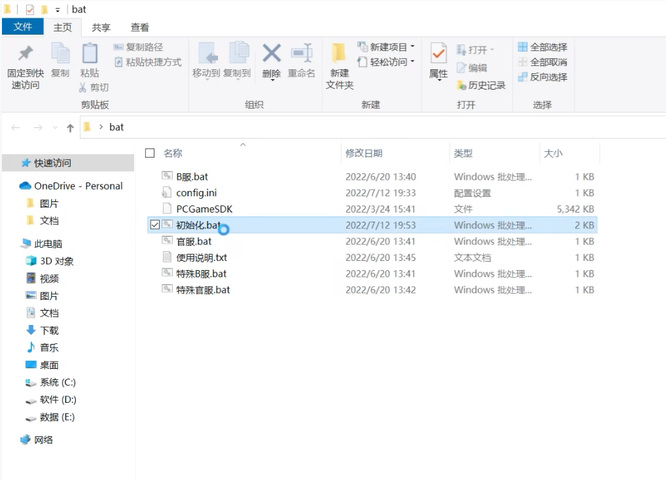Click Invert selection in ribbon
The image size is (666, 480).
coord(542,77)
